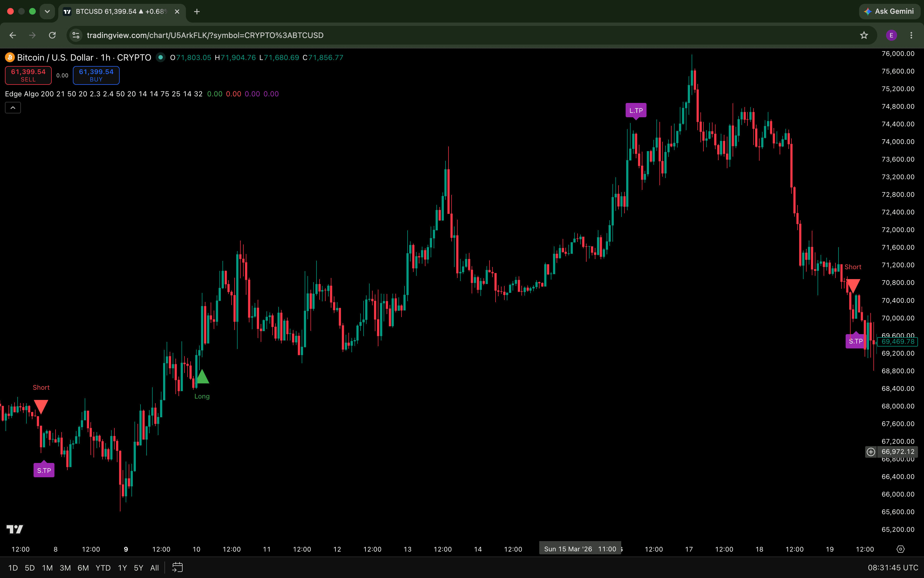Click the day 17 time axis label
The height and width of the screenshot is (578, 924).
(689, 549)
